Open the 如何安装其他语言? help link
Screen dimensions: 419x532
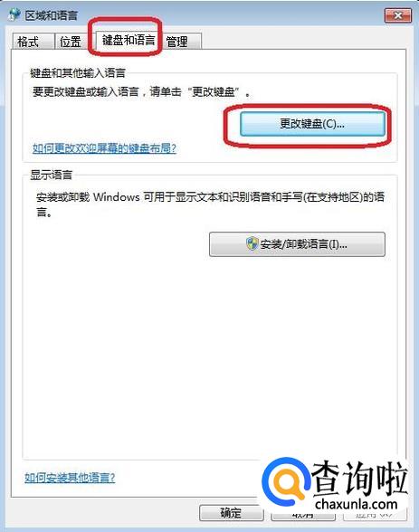pos(70,478)
